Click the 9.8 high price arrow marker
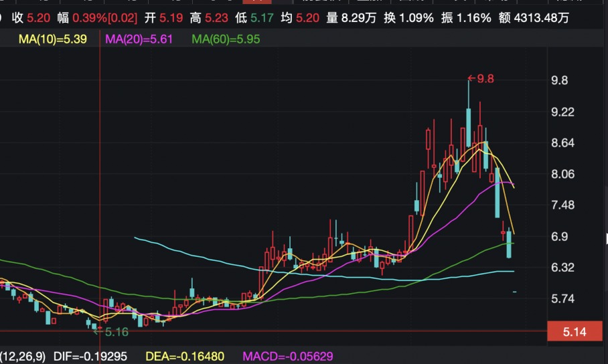This screenshot has width=608, height=364. pyautogui.click(x=481, y=79)
